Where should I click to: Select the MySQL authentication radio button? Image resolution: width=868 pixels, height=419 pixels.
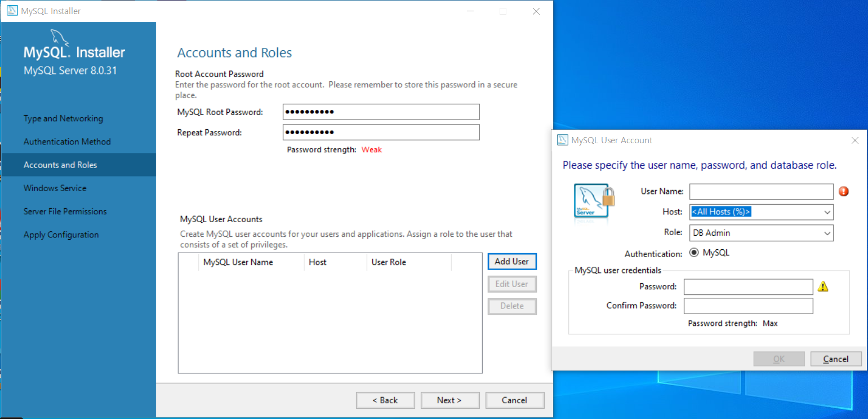coord(694,253)
